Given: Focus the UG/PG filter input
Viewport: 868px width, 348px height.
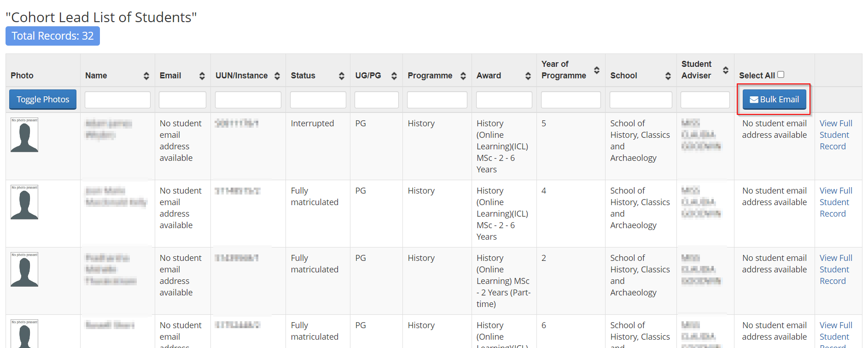Looking at the screenshot, I should tap(376, 100).
